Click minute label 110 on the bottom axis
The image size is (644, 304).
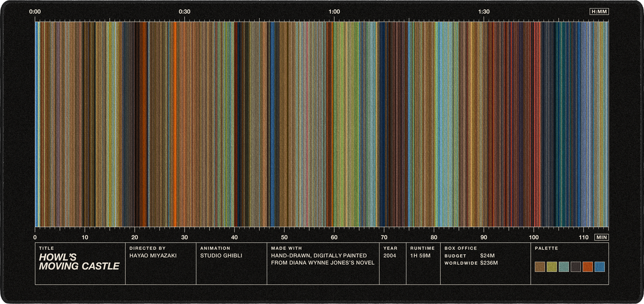[584, 237]
